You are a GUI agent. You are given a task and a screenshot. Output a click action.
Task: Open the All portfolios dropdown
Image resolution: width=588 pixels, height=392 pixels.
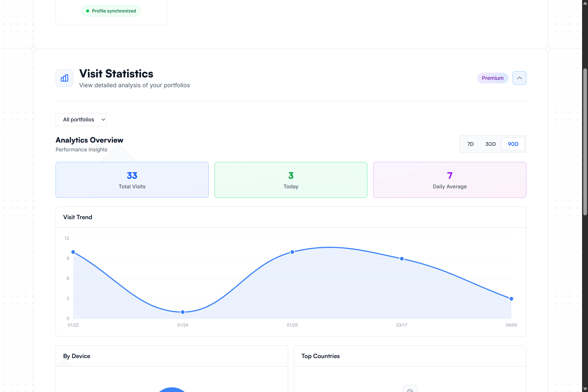tap(81, 119)
